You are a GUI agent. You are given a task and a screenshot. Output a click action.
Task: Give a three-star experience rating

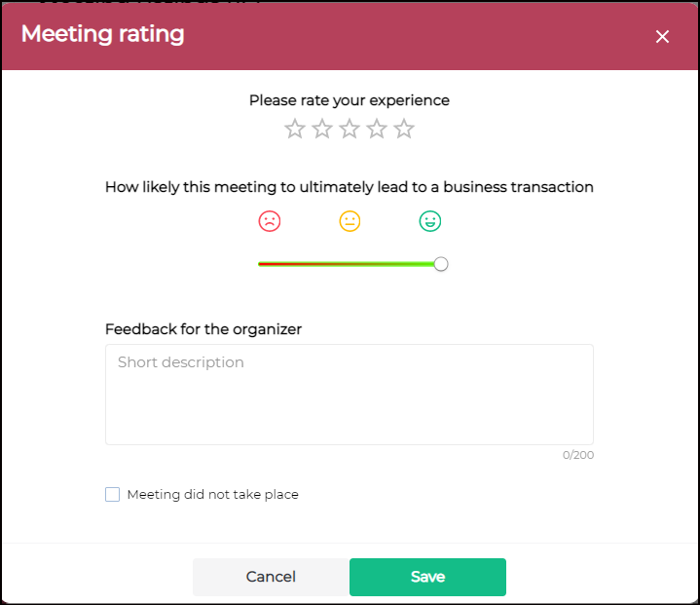(x=350, y=129)
